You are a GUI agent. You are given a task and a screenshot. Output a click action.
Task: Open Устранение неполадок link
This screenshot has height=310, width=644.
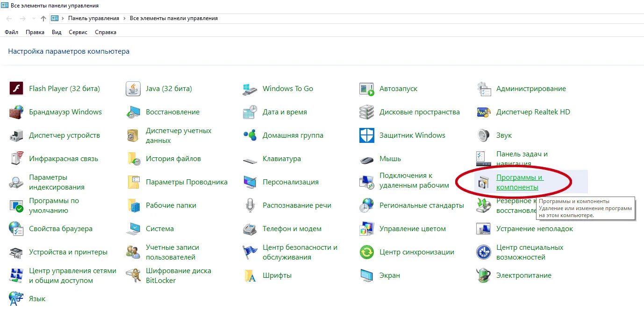click(535, 229)
